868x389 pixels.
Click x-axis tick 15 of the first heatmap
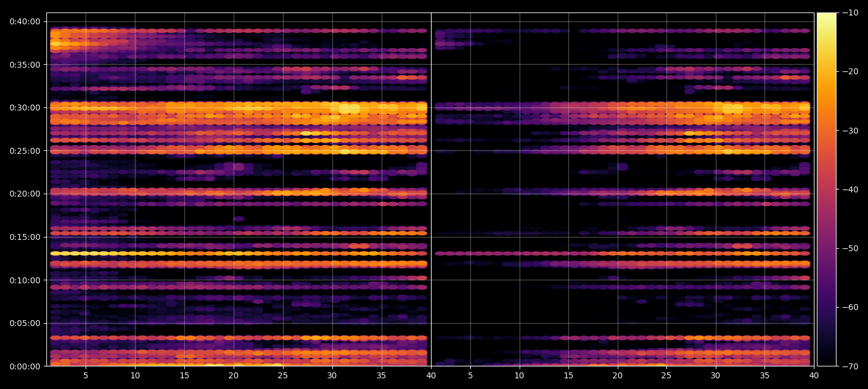pyautogui.click(x=184, y=375)
